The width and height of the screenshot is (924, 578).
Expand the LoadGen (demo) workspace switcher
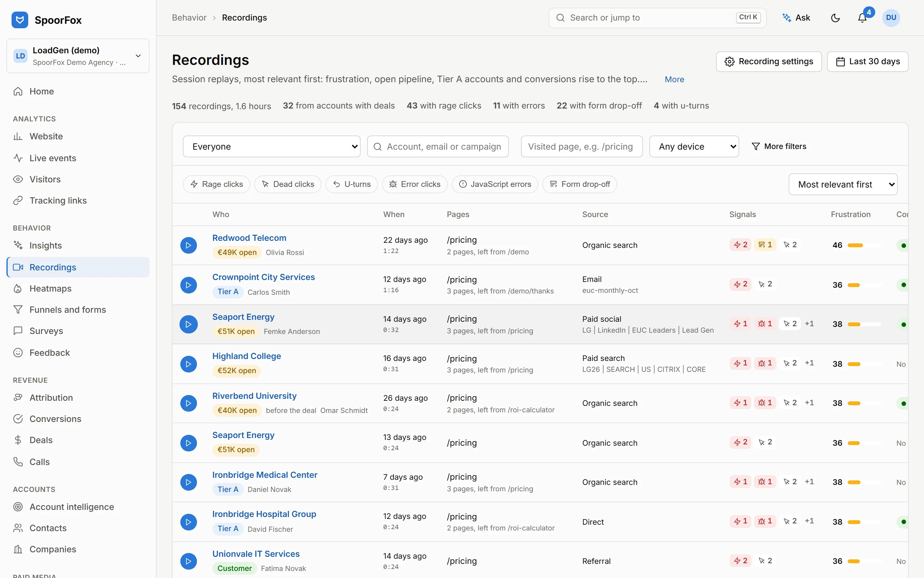click(x=78, y=56)
